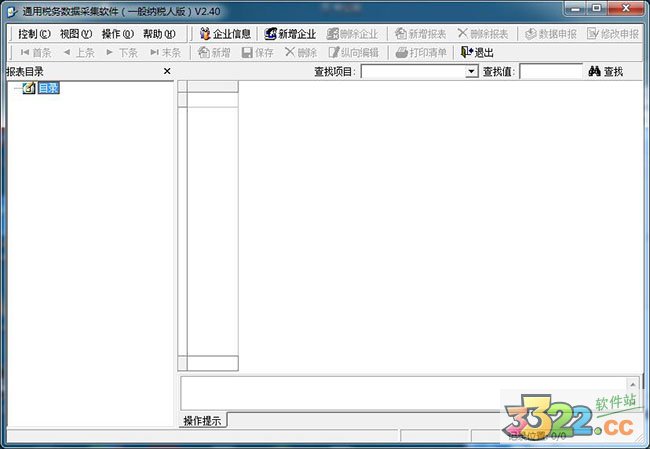The width and height of the screenshot is (650, 449).
Task: Jump to last record with 末条
Action: (x=165, y=52)
